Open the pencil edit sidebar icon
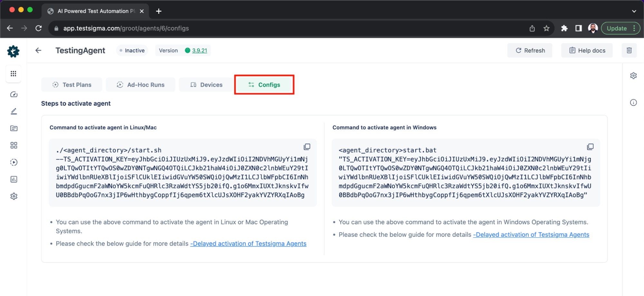Image resolution: width=644 pixels, height=296 pixels. (x=14, y=112)
